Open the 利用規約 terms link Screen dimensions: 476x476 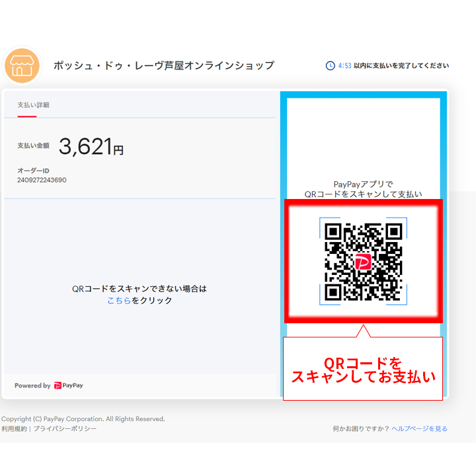(14, 429)
